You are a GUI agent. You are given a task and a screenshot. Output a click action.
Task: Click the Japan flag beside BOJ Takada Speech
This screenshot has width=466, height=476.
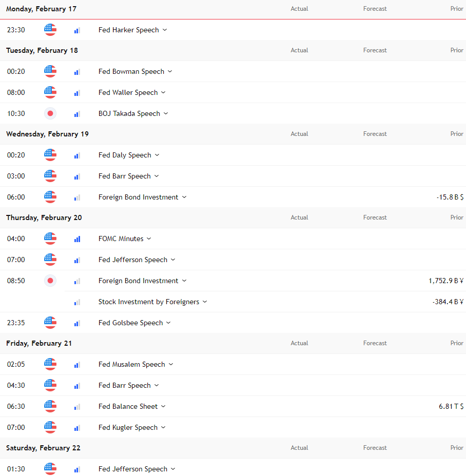pos(50,113)
